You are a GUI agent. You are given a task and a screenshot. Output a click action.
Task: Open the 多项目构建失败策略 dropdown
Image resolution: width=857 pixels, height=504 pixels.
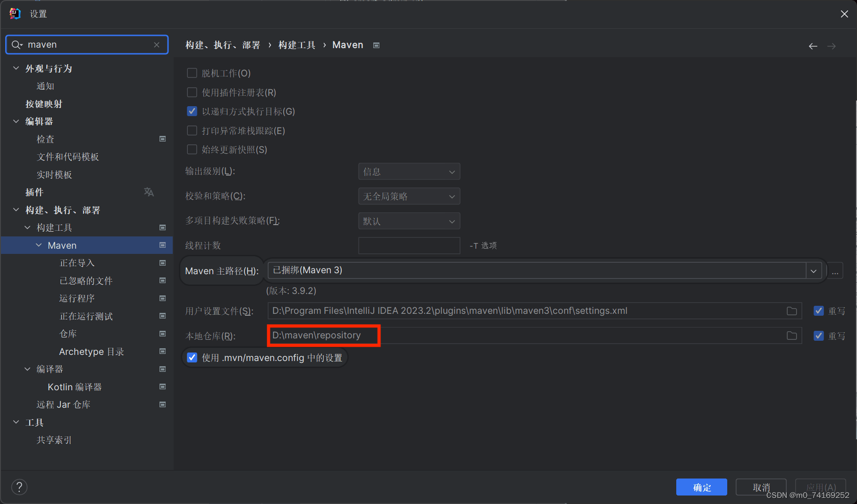(409, 221)
